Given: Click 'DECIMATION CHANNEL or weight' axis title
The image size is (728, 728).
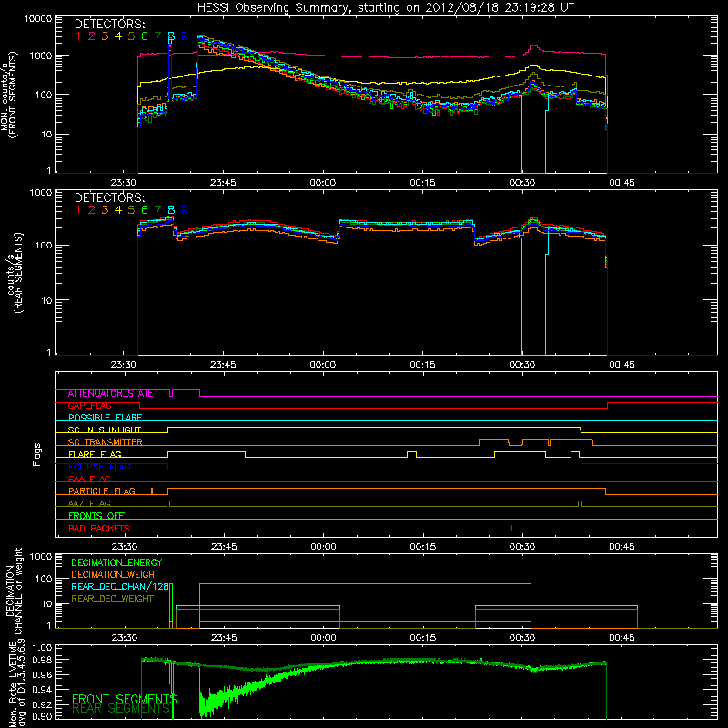Looking at the screenshot, I should [x=14, y=591].
